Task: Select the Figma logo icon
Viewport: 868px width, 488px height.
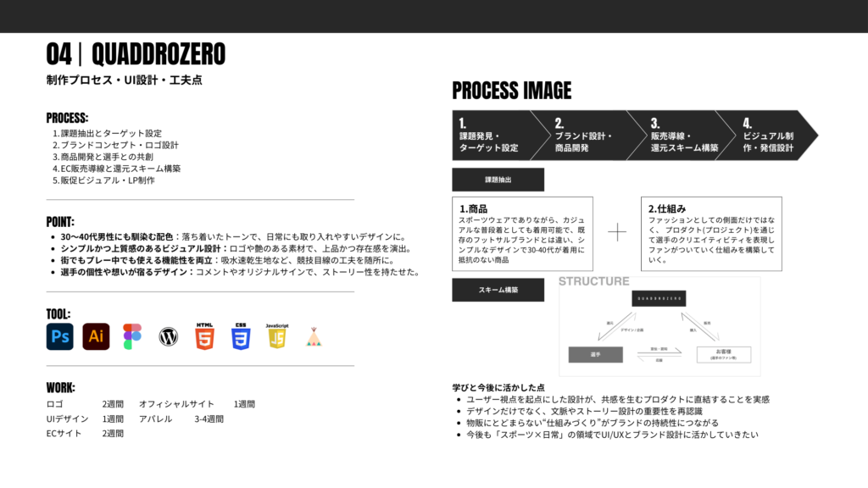Action: point(132,336)
